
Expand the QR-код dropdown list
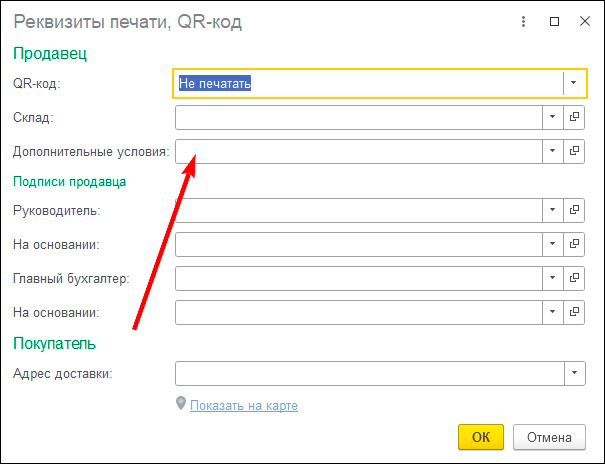point(574,83)
